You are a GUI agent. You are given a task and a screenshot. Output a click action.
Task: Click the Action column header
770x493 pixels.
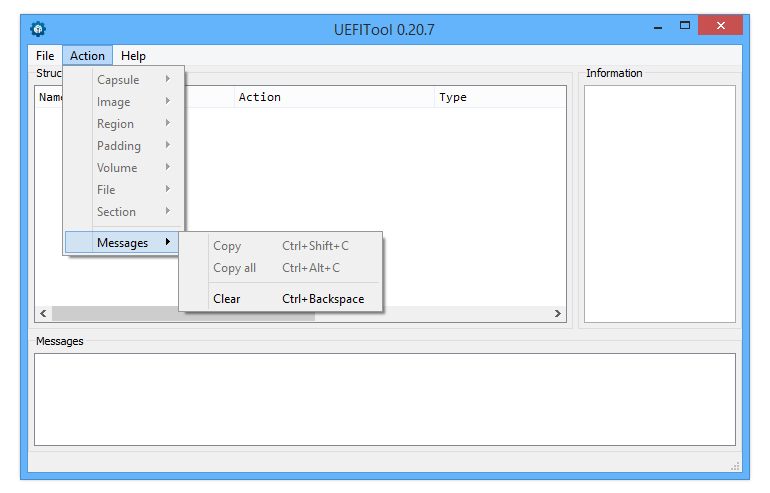point(334,97)
